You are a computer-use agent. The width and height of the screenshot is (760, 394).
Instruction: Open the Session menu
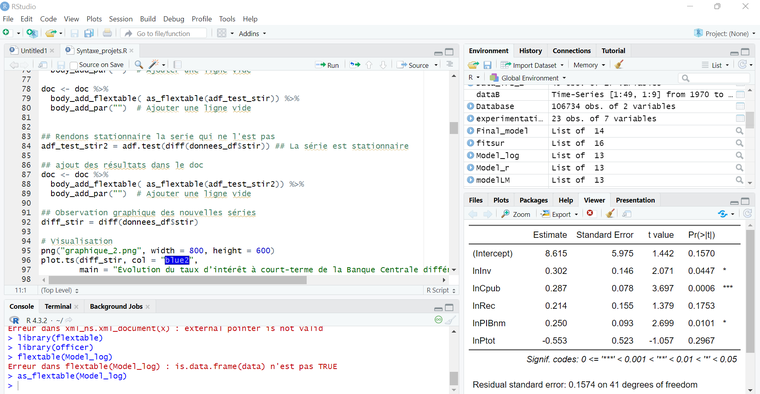pyautogui.click(x=121, y=19)
